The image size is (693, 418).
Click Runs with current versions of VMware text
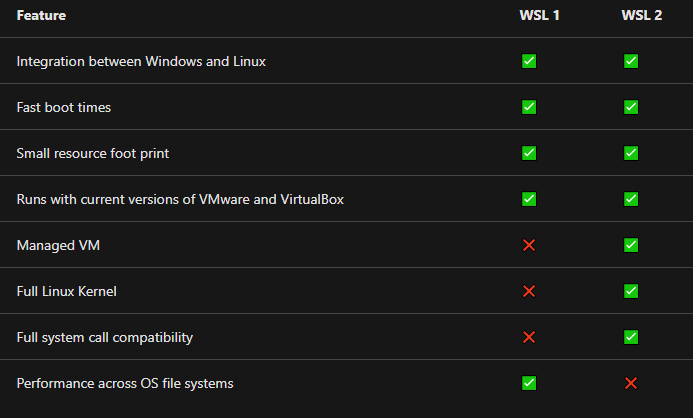(133, 199)
